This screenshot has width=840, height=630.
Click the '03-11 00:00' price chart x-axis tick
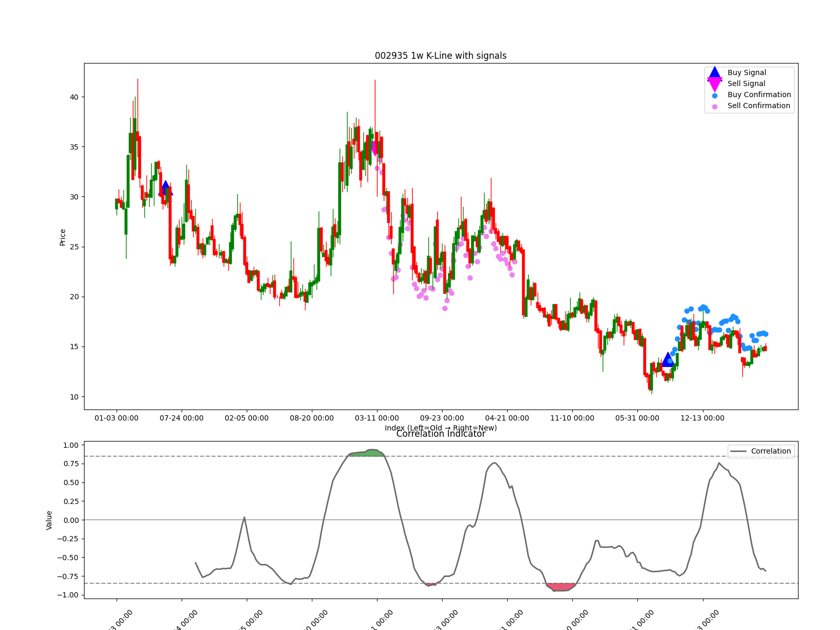coord(377,418)
